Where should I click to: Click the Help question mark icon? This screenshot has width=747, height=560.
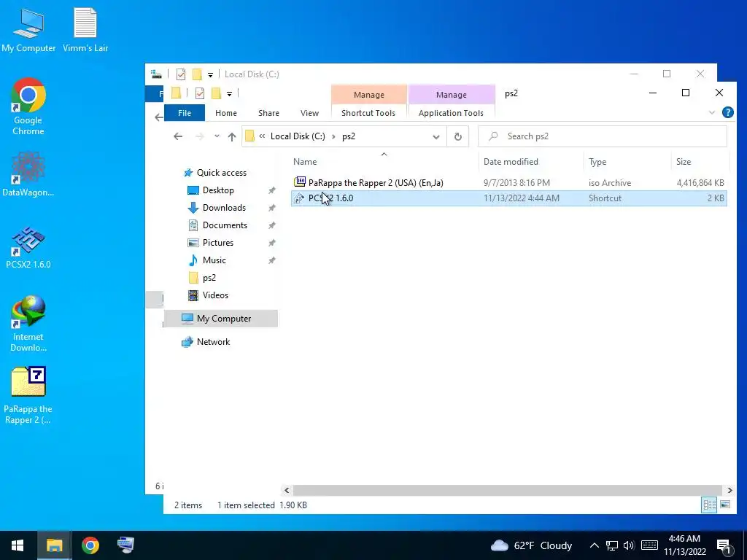[x=727, y=112]
